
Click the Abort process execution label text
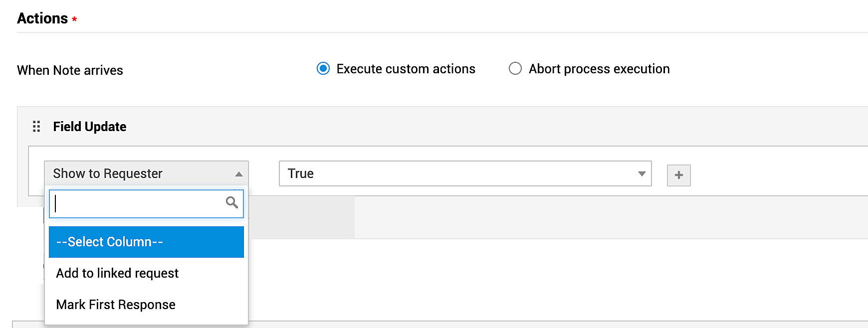coord(599,69)
